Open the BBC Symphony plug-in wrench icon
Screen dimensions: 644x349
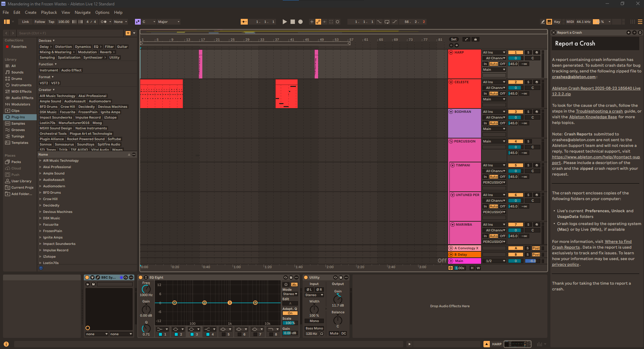click(x=98, y=277)
